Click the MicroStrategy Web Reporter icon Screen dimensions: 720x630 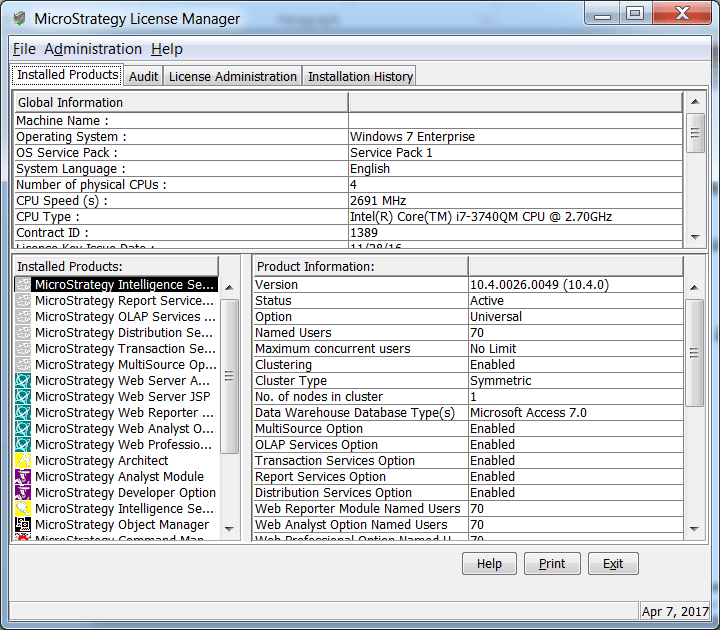tap(23, 413)
